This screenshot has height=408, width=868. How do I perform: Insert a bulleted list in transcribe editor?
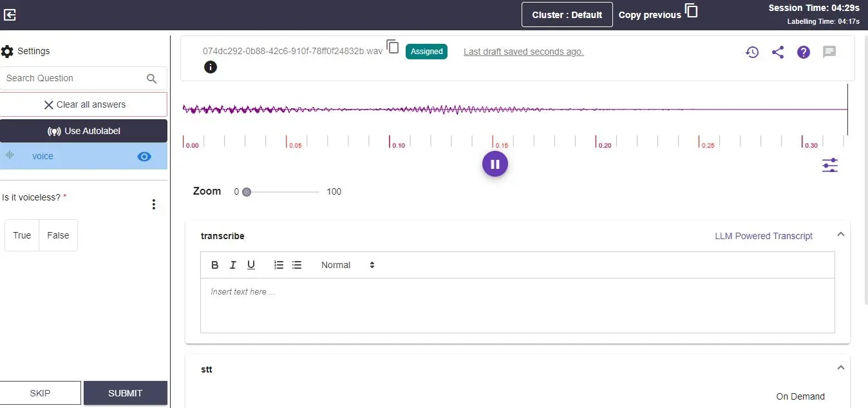tap(297, 265)
